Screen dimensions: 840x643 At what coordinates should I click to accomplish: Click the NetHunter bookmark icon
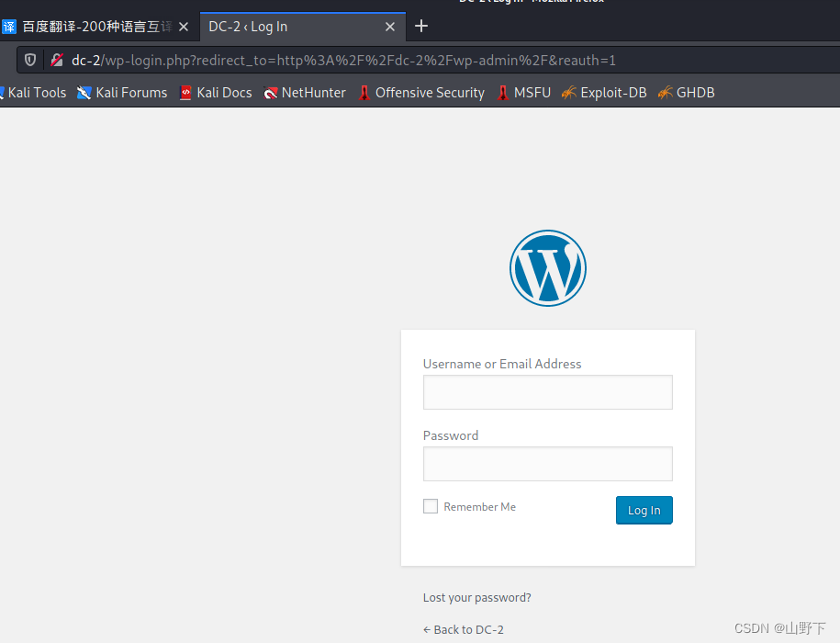pos(271,94)
